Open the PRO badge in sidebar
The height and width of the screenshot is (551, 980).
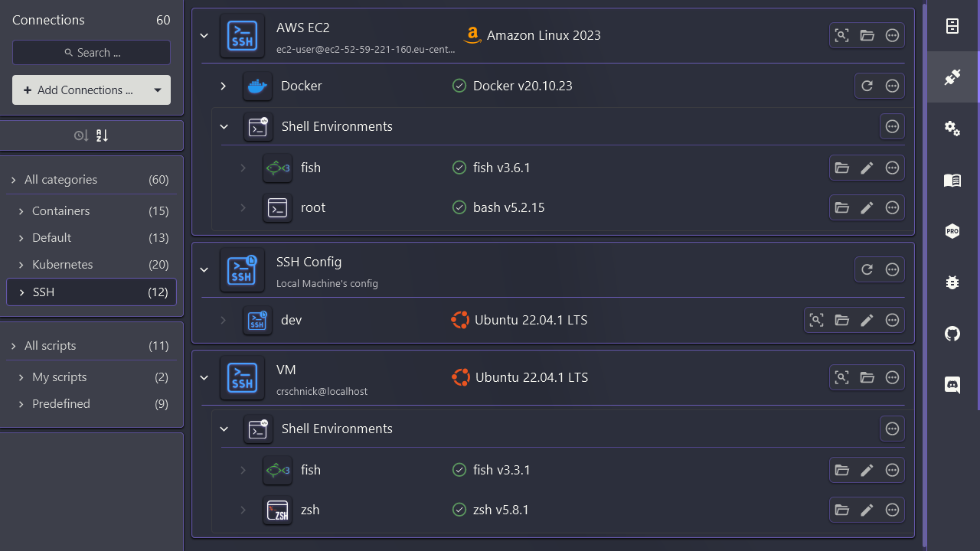[x=952, y=231]
